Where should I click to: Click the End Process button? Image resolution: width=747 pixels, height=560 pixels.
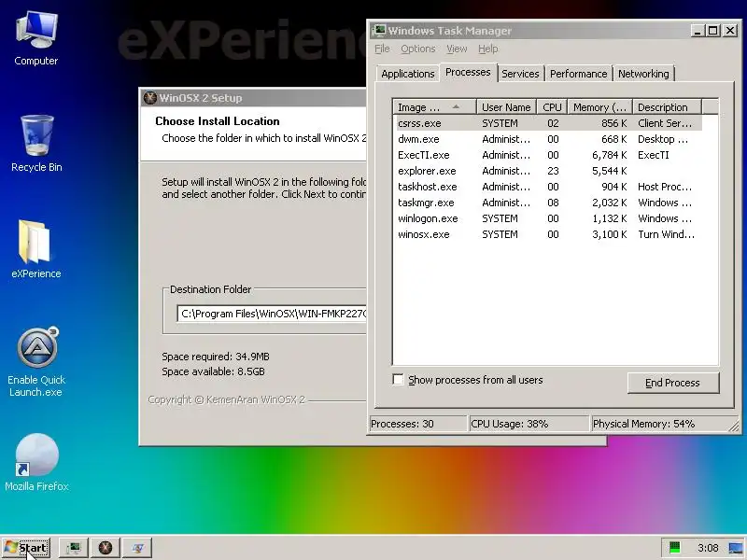click(x=672, y=383)
